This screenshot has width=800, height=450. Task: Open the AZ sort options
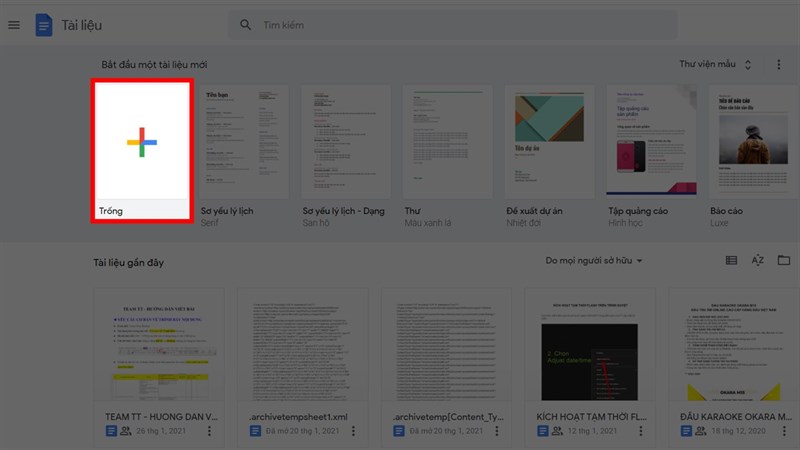(758, 260)
